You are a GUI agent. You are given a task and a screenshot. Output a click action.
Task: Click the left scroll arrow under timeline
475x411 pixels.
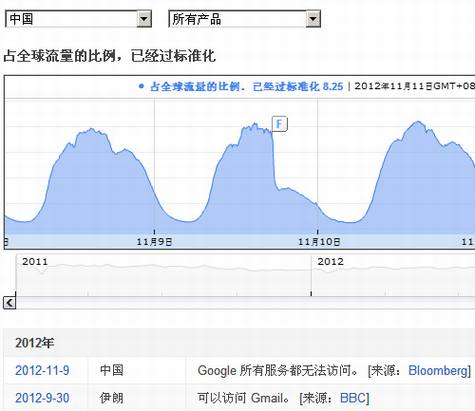click(9, 303)
